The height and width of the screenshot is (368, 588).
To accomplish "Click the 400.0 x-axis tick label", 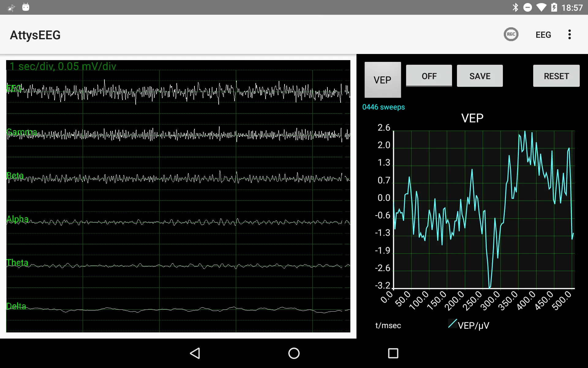I will coord(526,301).
